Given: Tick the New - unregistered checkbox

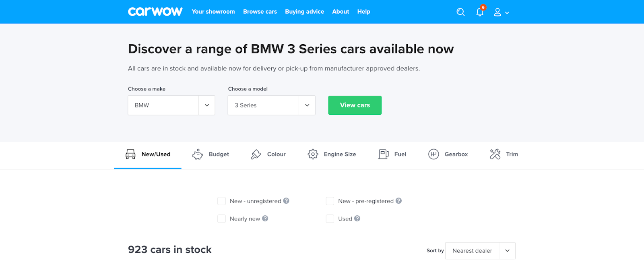Looking at the screenshot, I should [x=221, y=201].
